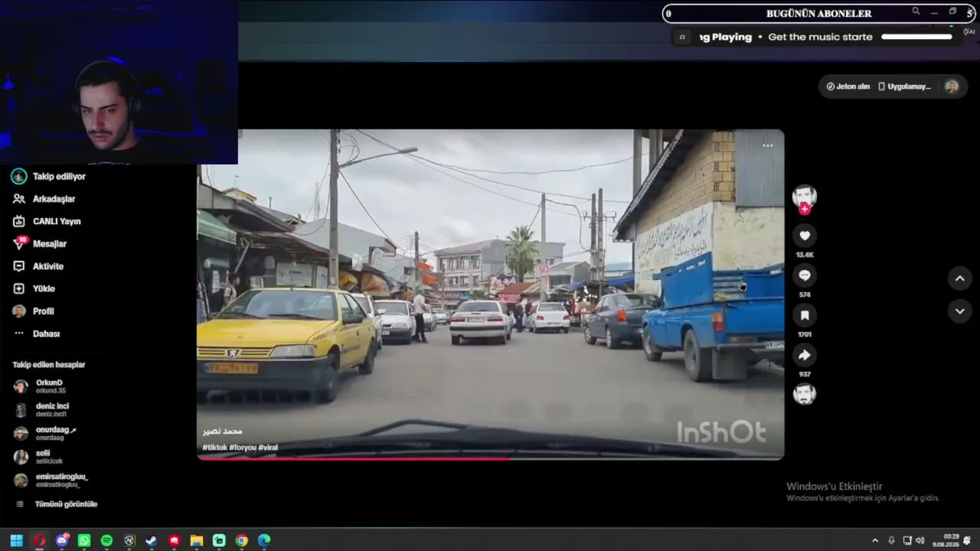980x551 pixels.
Task: Open the onurdaag followed account
Action: point(46,433)
